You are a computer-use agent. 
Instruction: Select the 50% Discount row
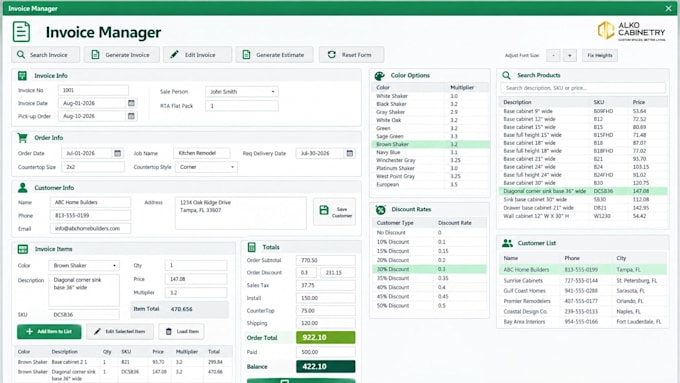tap(429, 305)
